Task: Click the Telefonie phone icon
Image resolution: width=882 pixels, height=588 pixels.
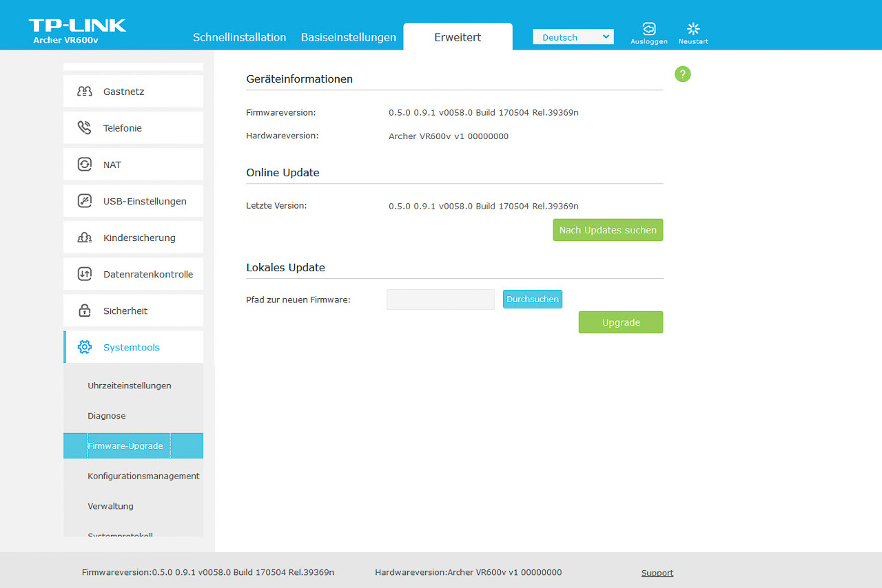Action: point(84,128)
